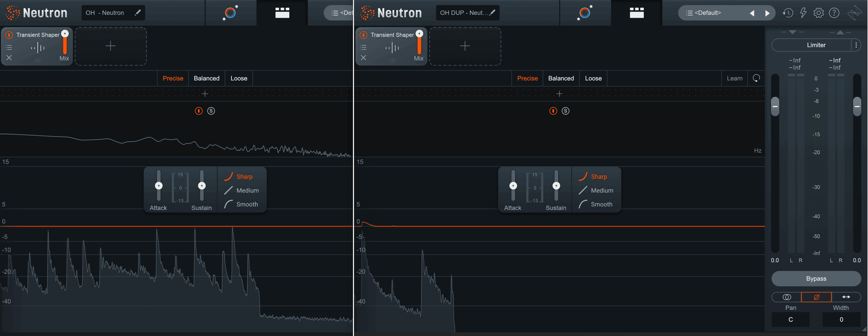The height and width of the screenshot is (336, 868).
Task: Enable the sum to mono button
Action: (x=787, y=297)
